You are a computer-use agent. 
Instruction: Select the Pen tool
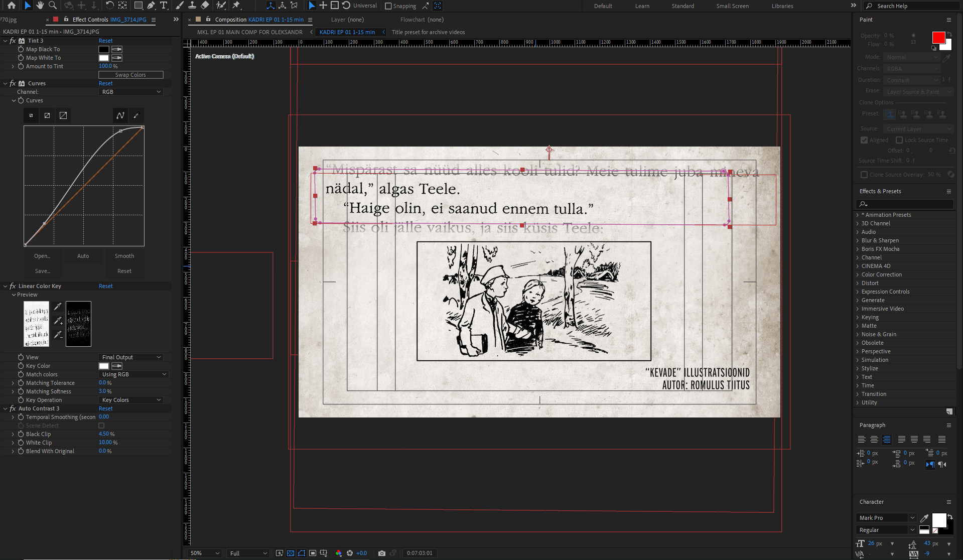pos(151,6)
